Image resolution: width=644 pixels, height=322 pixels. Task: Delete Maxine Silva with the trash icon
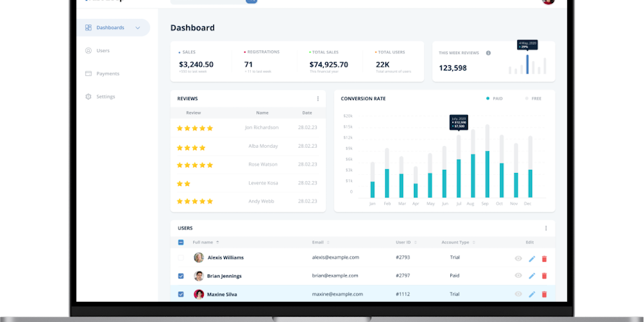pyautogui.click(x=545, y=294)
